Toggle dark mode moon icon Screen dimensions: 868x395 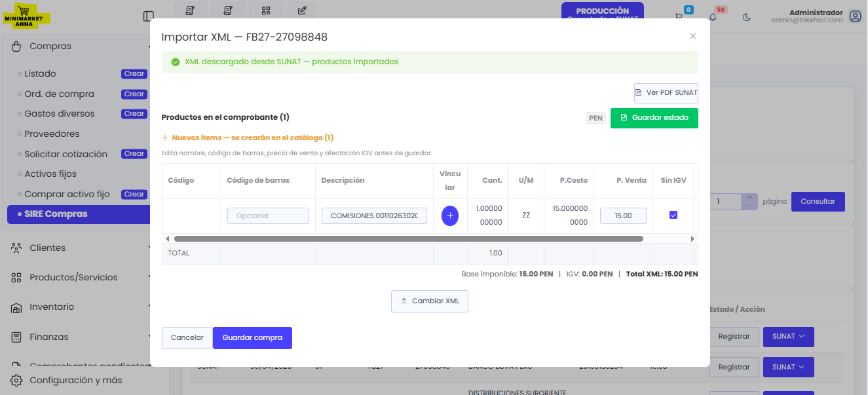pos(747,17)
